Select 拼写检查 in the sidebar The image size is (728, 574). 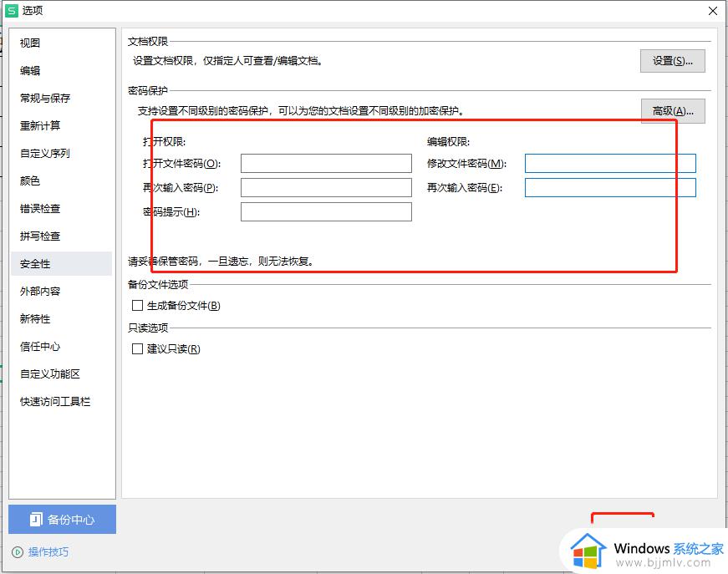point(40,236)
